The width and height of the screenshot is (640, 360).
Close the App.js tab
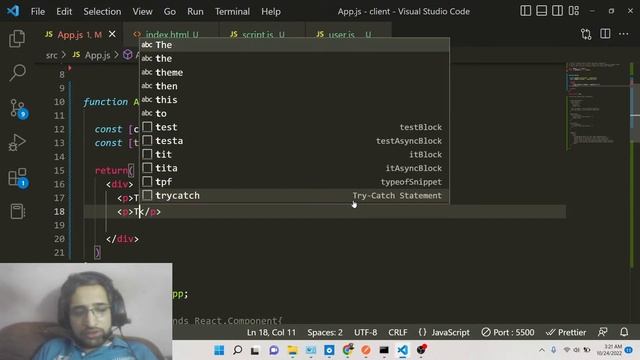point(112,34)
